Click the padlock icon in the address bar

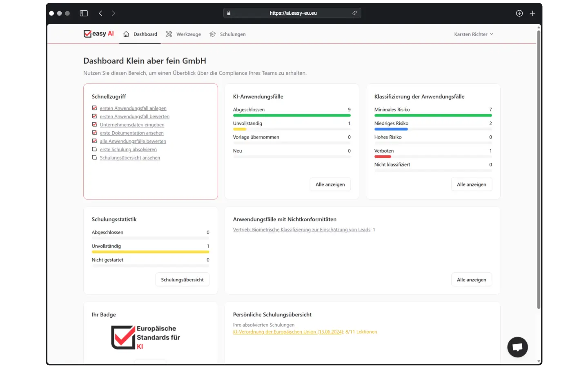tap(229, 13)
